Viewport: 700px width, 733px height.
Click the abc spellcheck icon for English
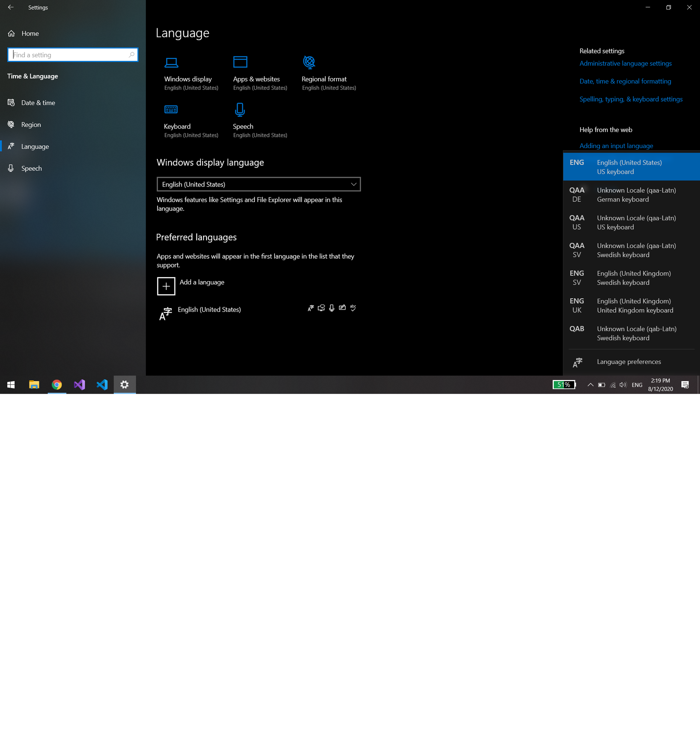pos(353,308)
